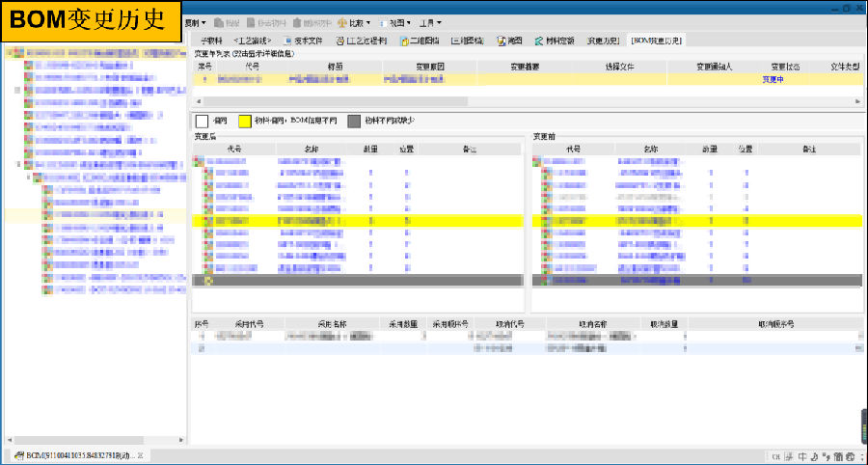The image size is (868, 465).
Task: Click the 工艺过程卡 tab icon
Action: point(339,41)
